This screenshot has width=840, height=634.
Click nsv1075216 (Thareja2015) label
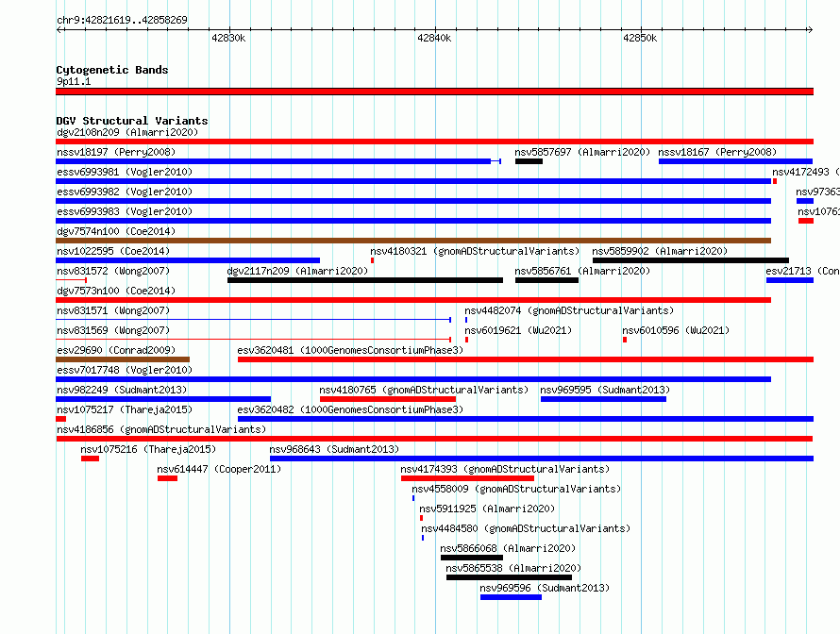[x=148, y=449]
